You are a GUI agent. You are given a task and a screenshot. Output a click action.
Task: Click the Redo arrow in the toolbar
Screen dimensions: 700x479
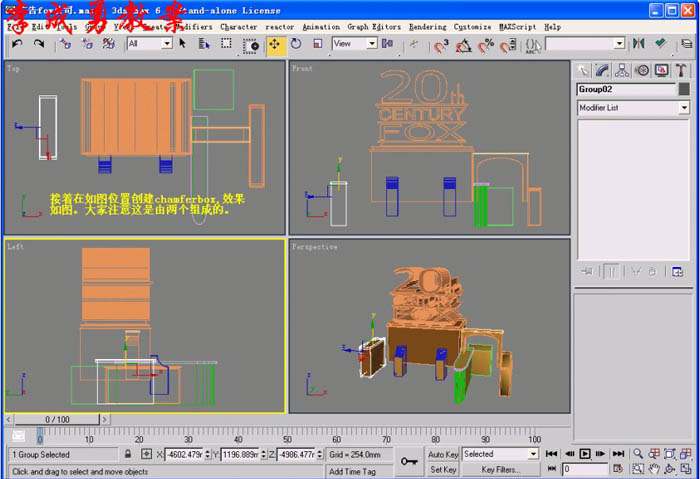point(39,44)
